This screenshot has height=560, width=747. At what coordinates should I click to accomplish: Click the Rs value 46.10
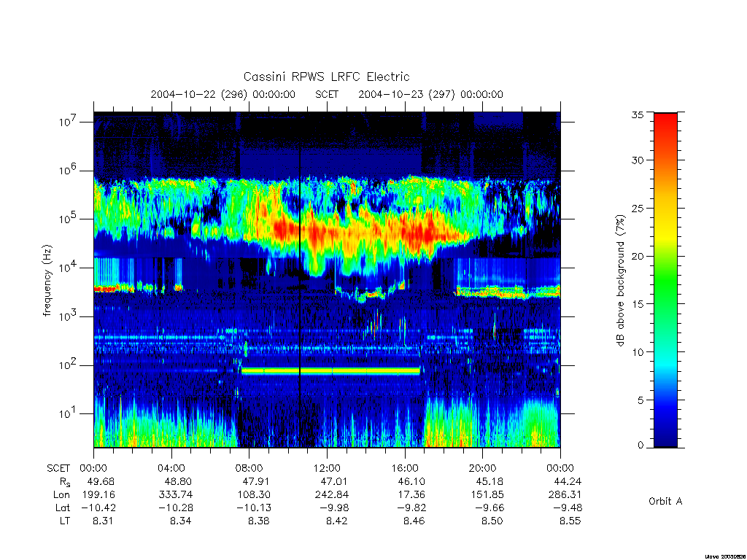pos(411,481)
